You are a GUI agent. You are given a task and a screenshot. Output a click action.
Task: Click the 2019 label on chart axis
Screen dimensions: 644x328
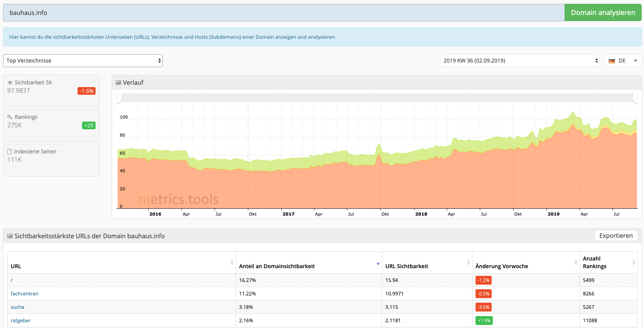pyautogui.click(x=554, y=214)
